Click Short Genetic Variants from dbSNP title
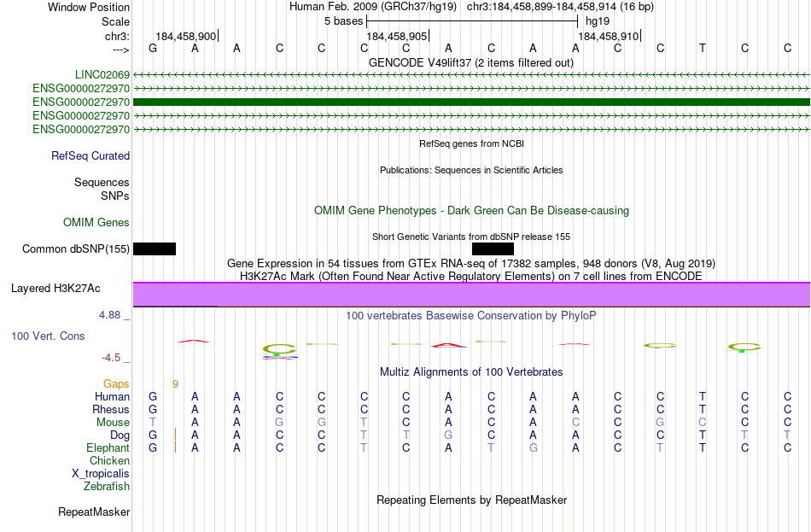The width and height of the screenshot is (811, 532). [x=471, y=237]
